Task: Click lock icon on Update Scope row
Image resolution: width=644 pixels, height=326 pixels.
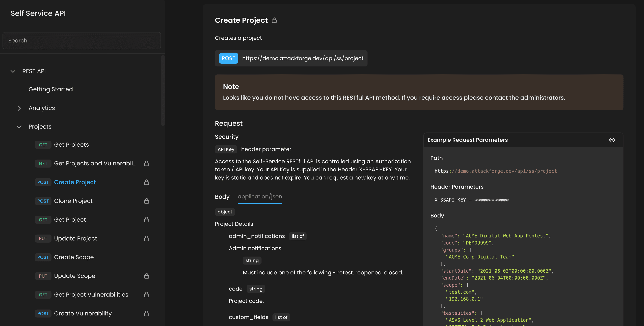Action: coord(147,276)
